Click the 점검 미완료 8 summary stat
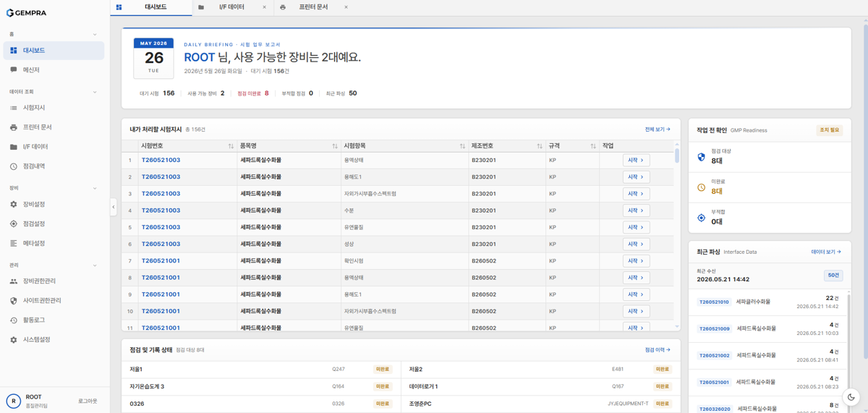 [x=252, y=93]
